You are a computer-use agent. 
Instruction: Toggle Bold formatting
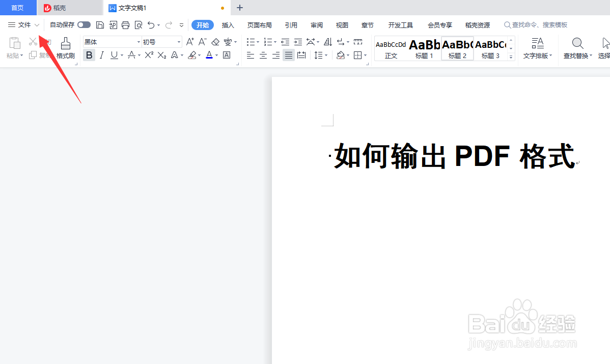89,55
